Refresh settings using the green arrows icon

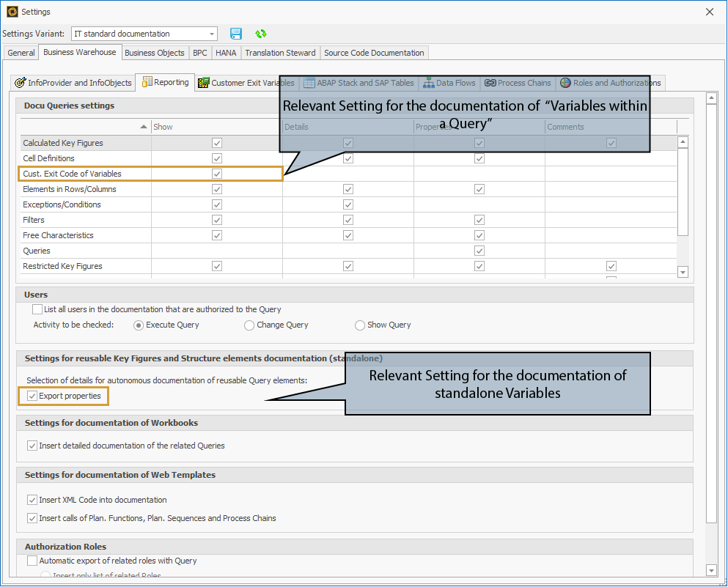pyautogui.click(x=260, y=34)
